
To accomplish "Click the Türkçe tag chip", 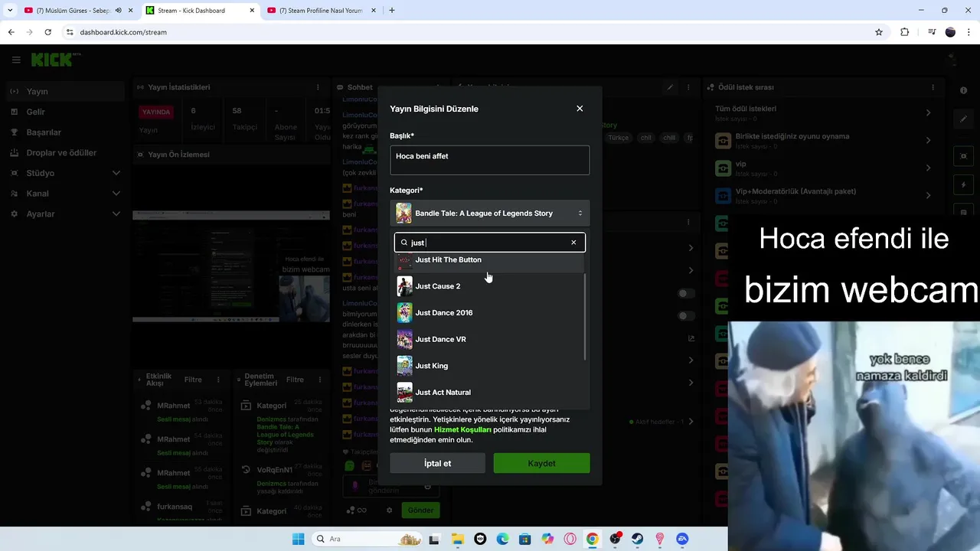I will point(618,138).
